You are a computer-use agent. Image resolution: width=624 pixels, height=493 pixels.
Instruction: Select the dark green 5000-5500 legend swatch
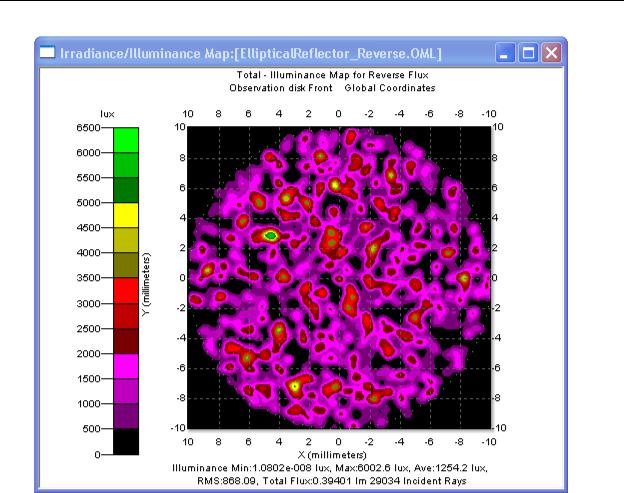[x=126, y=190]
